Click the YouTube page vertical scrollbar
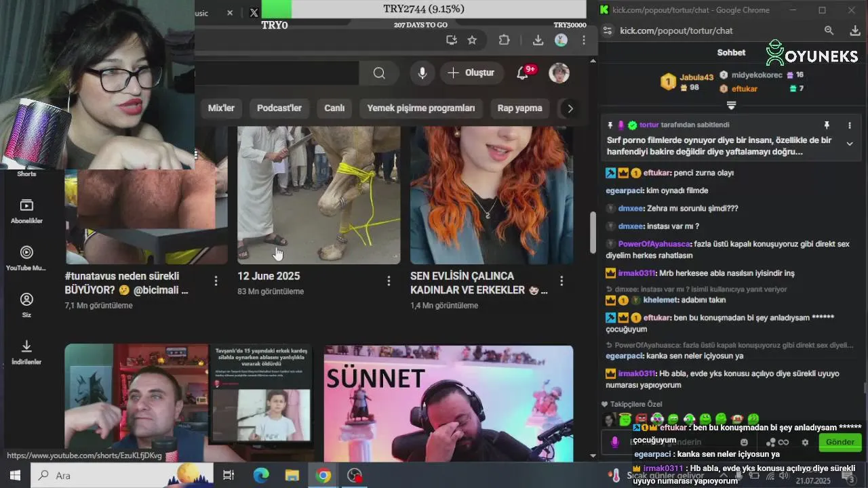Viewport: 868px width, 488px height. pos(593,232)
